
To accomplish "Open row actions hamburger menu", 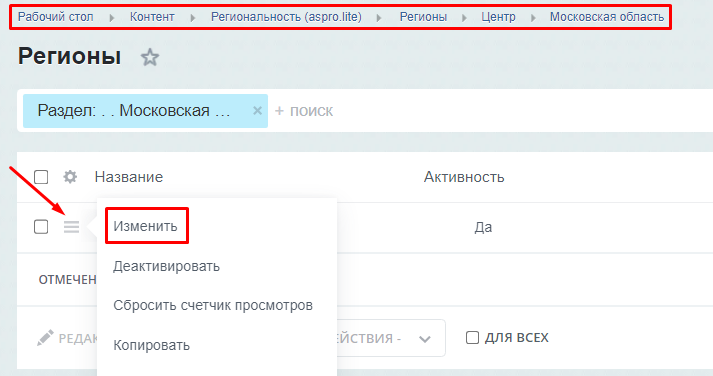I will click(71, 226).
